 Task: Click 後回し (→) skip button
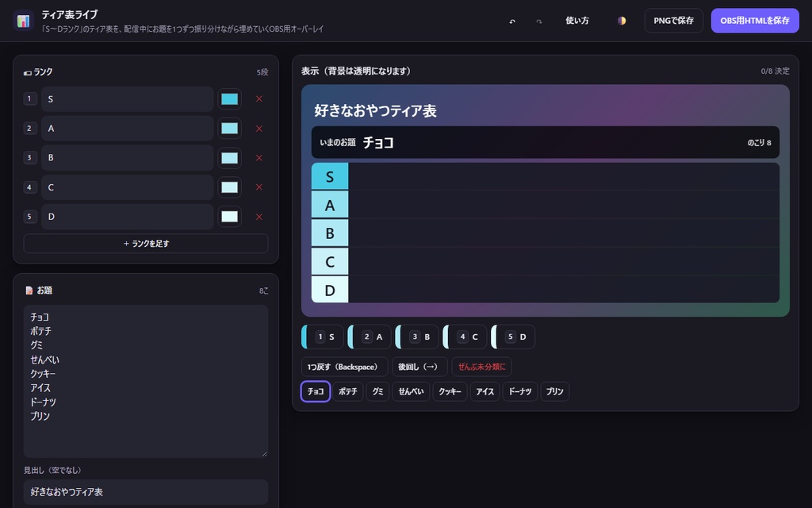pos(419,367)
